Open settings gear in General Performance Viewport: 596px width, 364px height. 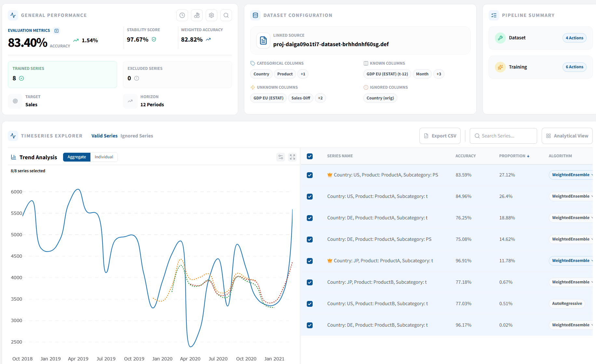click(211, 15)
